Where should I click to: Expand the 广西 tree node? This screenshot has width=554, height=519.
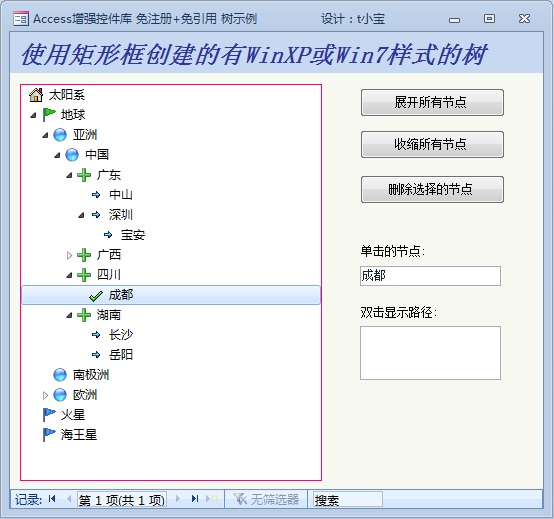point(69,255)
